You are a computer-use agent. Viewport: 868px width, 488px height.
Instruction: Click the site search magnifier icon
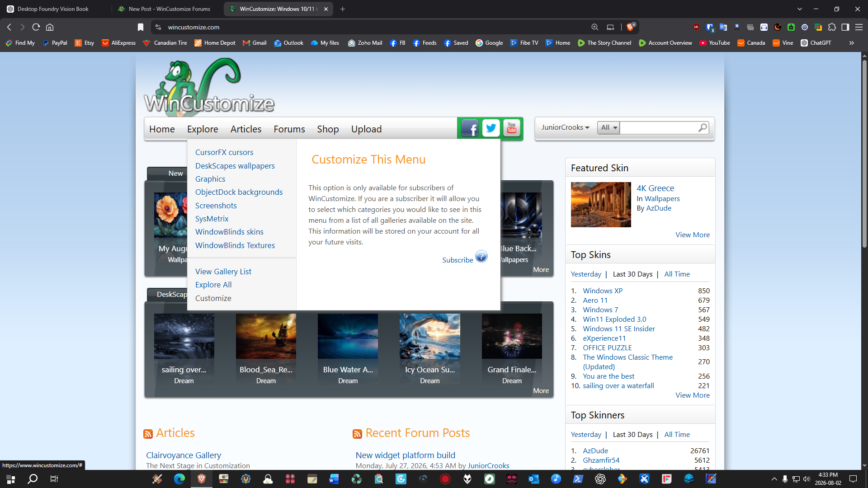[x=703, y=128]
